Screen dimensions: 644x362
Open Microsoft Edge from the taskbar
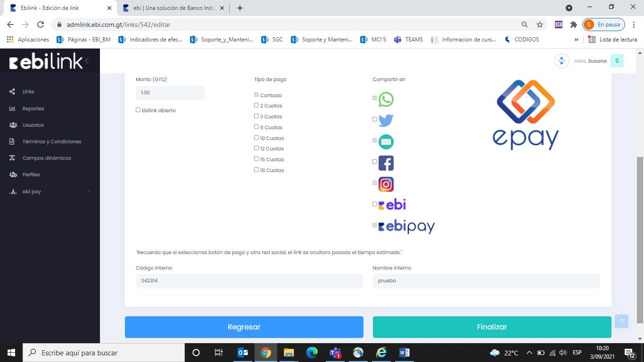(312, 353)
